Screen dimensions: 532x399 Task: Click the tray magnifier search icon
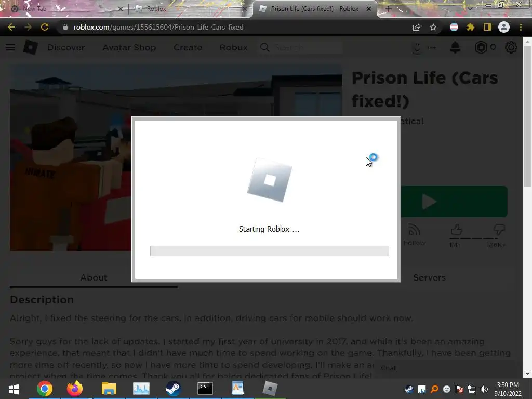434,389
